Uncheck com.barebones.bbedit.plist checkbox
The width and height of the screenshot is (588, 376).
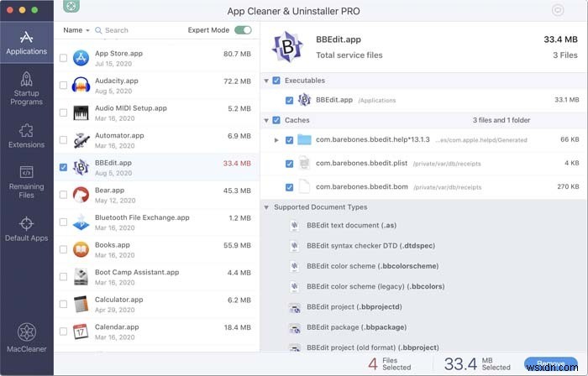[x=289, y=164]
